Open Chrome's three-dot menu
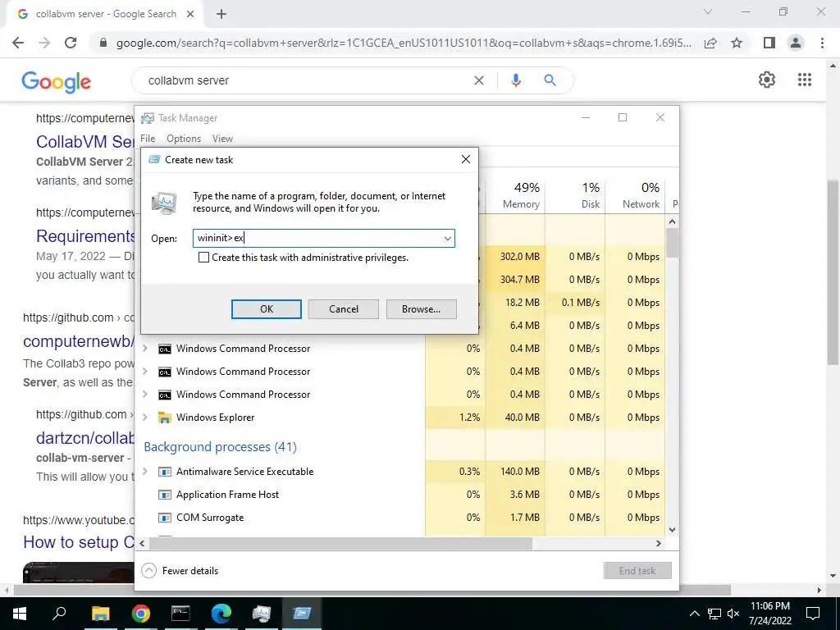The width and height of the screenshot is (840, 630). (822, 43)
